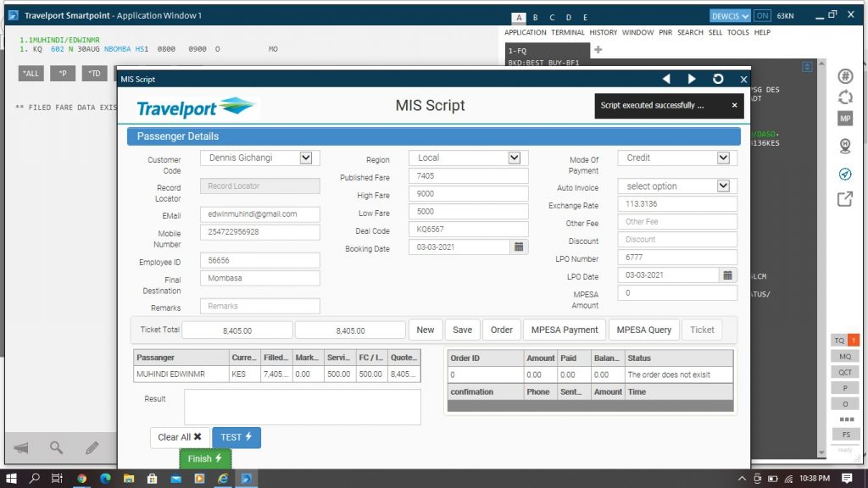Open the PNR menu
The height and width of the screenshot is (488, 868).
[665, 33]
